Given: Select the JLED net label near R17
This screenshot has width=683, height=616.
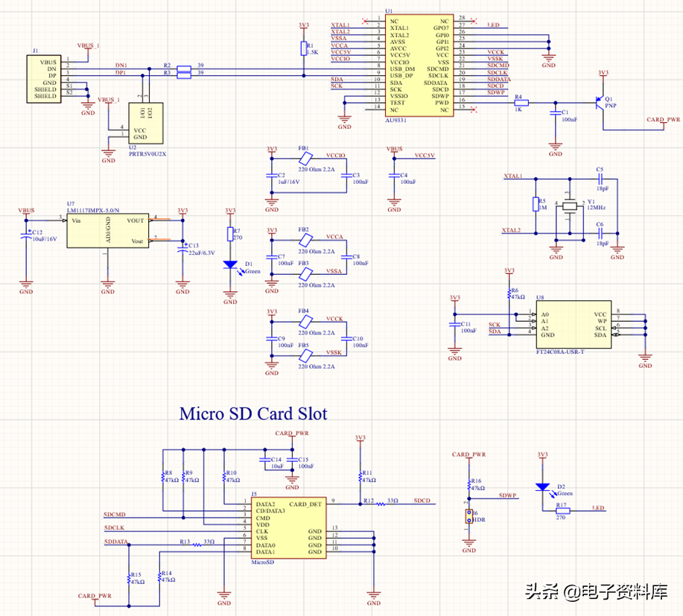Looking at the screenshot, I should [599, 507].
